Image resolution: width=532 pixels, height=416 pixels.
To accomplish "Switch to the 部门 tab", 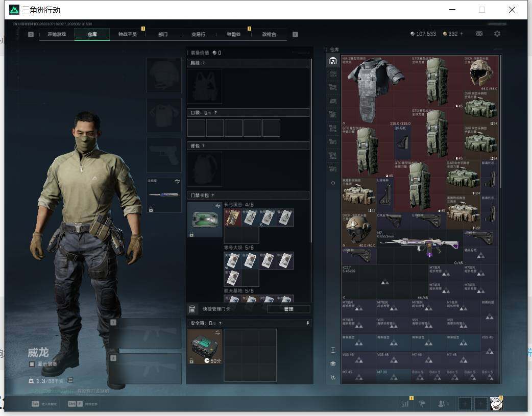I will pyautogui.click(x=163, y=34).
